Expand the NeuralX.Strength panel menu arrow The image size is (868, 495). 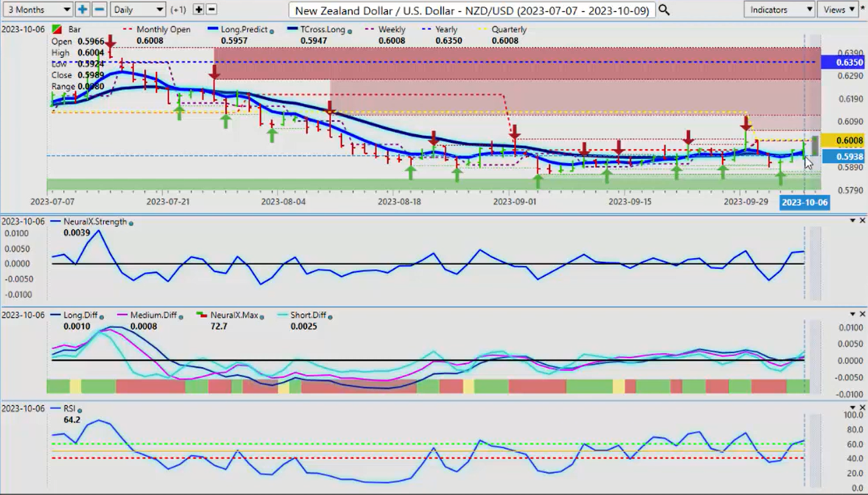pos(853,220)
